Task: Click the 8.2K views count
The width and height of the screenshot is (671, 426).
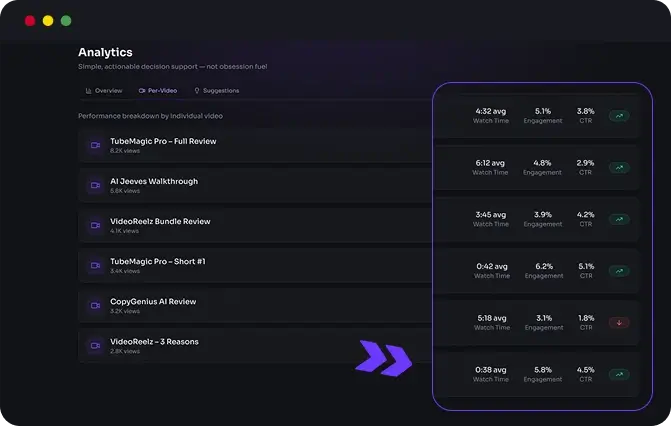Action: (125, 151)
